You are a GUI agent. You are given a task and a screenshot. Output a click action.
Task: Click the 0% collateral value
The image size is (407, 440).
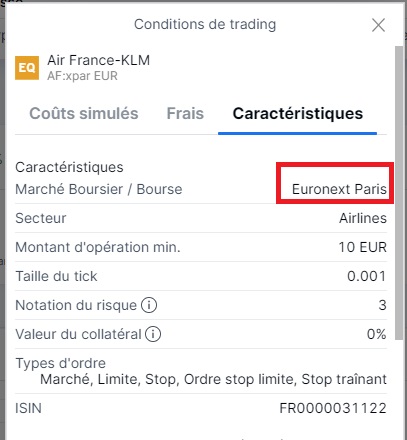click(377, 334)
